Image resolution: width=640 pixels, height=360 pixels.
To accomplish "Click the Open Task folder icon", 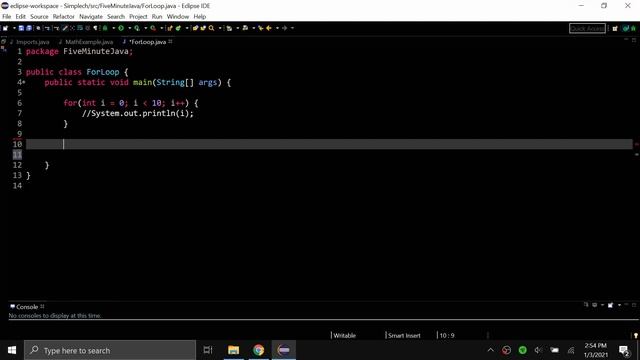I will [203, 28].
